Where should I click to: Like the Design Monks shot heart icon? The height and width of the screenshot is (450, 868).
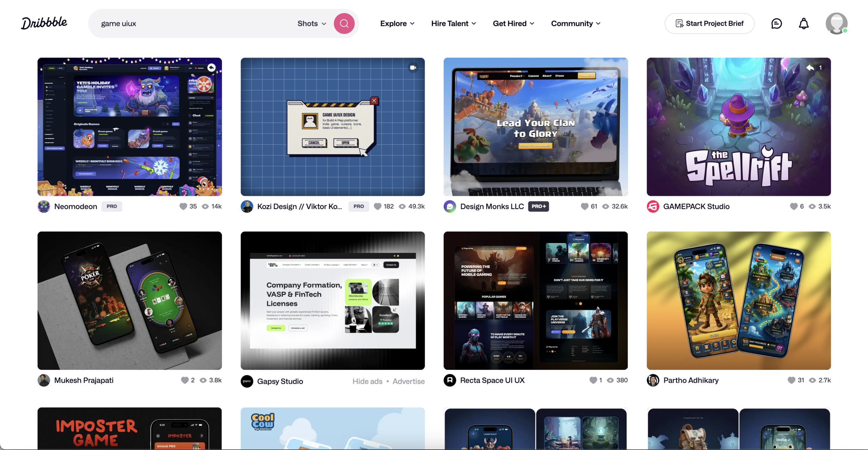tap(585, 206)
